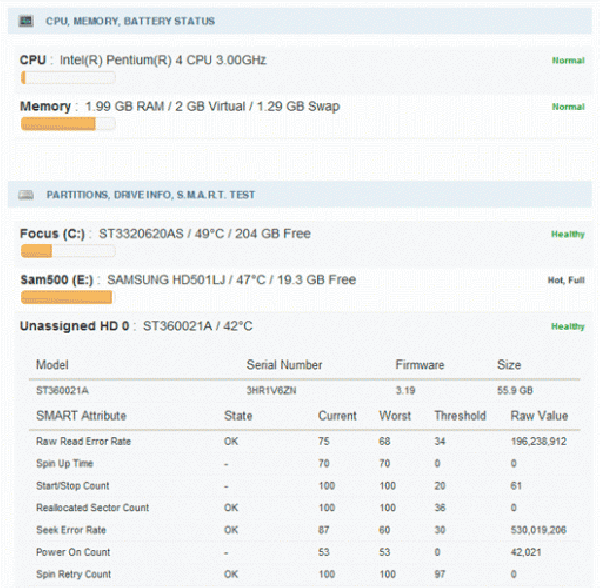This screenshot has width=600, height=588.
Task: Click the SMART Attribute column header
Action: (81, 416)
